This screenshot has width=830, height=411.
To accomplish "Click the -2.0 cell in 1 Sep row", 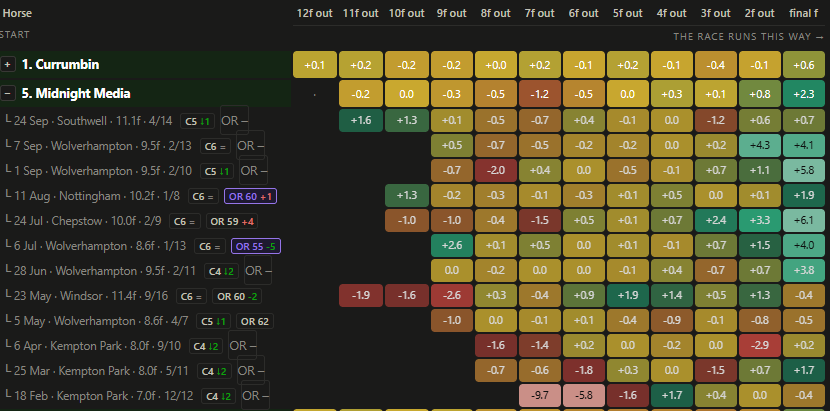I will [495, 171].
